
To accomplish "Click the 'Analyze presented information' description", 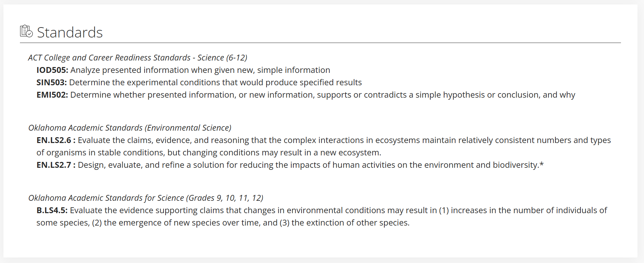I will coord(200,70).
